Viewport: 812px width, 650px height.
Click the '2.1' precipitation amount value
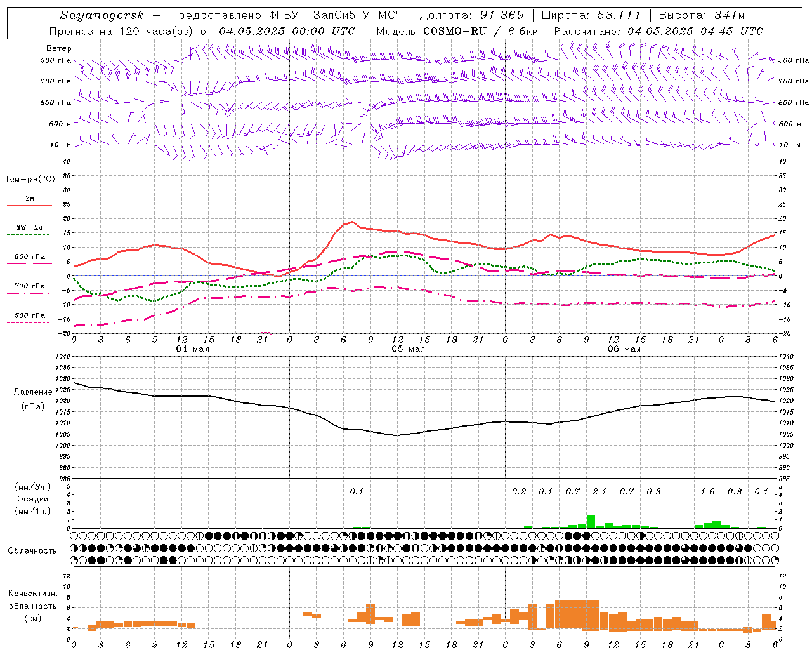pos(599,492)
